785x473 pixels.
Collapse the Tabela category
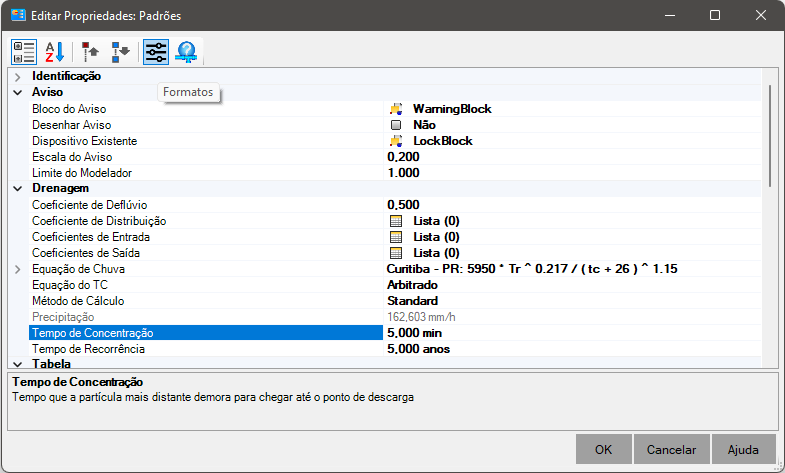18,364
